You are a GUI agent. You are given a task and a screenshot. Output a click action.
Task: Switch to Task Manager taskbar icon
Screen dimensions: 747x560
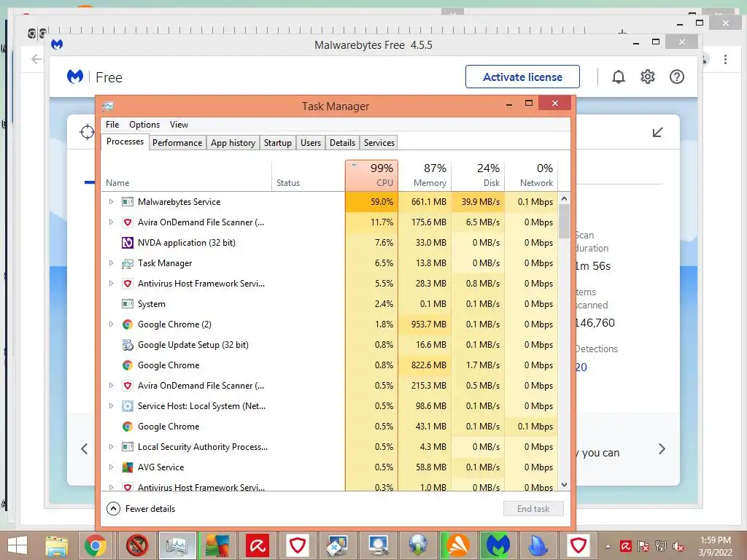177,545
